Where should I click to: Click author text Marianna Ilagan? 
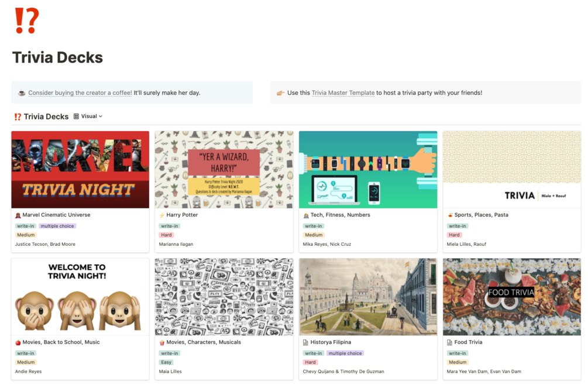click(176, 244)
